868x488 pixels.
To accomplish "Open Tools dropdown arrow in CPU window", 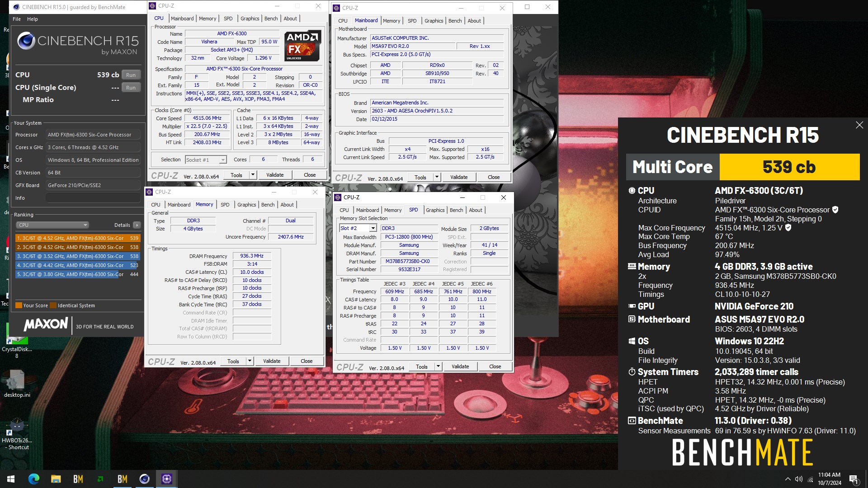I will pos(253,175).
